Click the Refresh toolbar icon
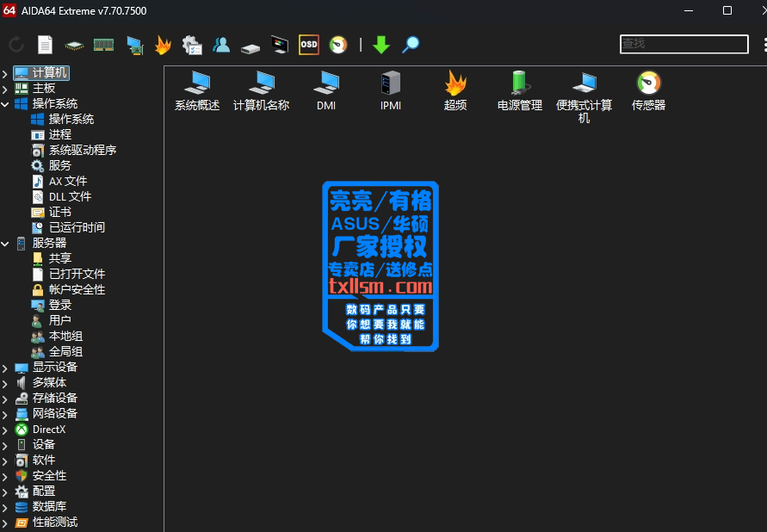 16,45
